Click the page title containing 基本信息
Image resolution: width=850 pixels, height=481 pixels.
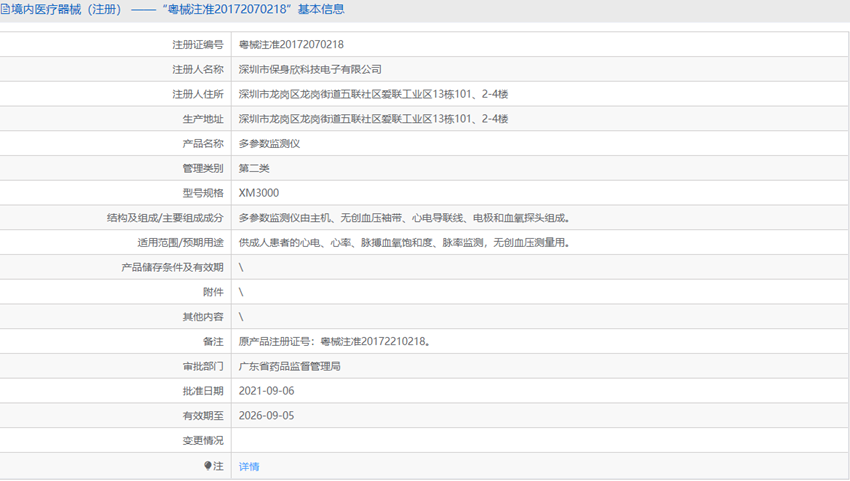pyautogui.click(x=180, y=10)
